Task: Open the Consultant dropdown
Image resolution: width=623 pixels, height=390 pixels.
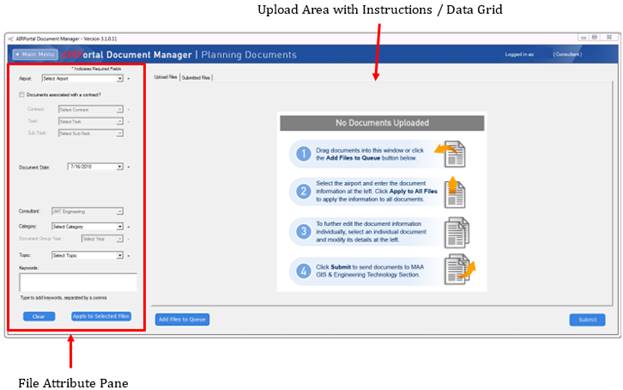Action: (87, 212)
